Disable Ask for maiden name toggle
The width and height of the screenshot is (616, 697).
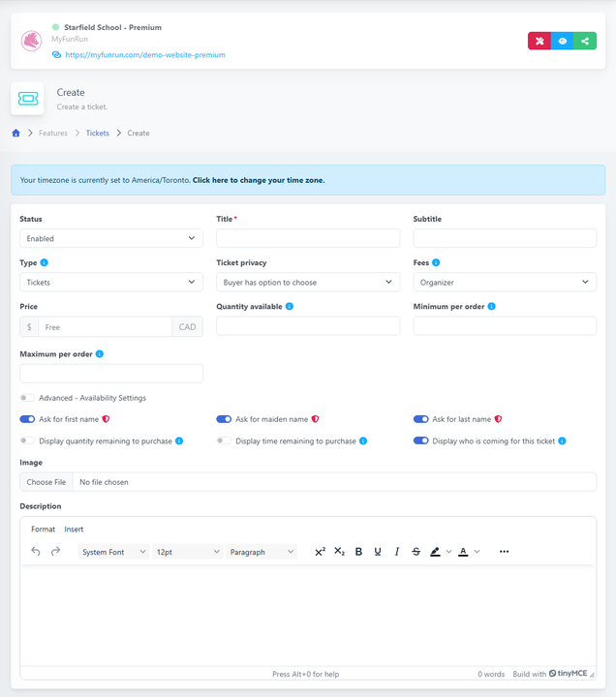pyautogui.click(x=224, y=419)
